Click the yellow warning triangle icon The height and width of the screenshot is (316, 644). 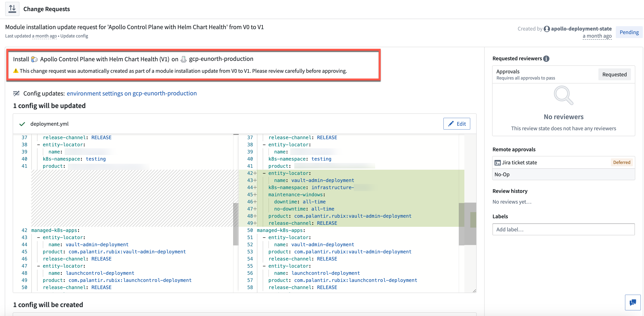(16, 71)
